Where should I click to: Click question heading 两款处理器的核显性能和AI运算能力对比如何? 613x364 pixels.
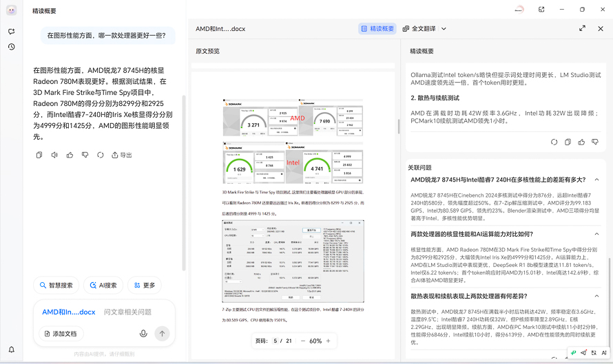click(x=472, y=234)
